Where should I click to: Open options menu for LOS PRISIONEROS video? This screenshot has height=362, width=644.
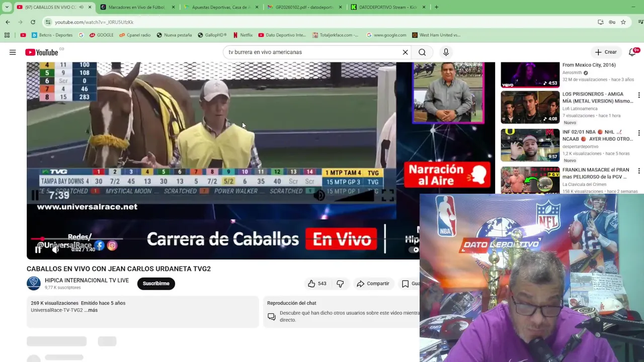click(639, 95)
